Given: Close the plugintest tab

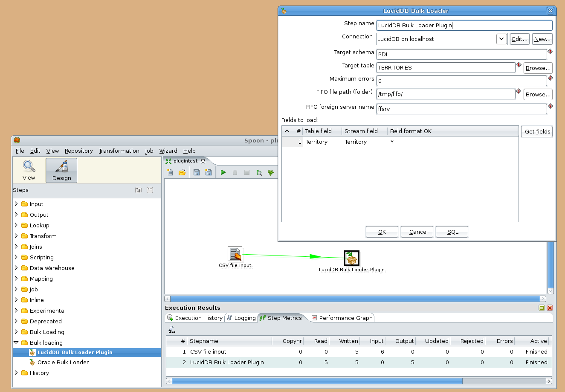Looking at the screenshot, I should (203, 161).
